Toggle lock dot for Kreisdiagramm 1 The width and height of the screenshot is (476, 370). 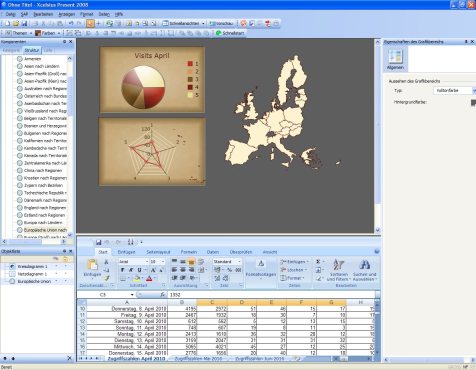click(x=65, y=266)
